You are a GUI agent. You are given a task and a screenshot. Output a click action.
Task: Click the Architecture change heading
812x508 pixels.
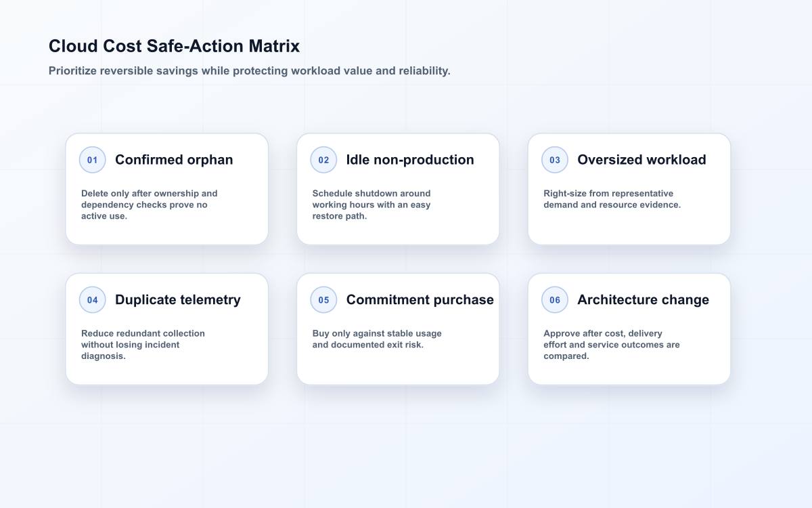(x=643, y=300)
